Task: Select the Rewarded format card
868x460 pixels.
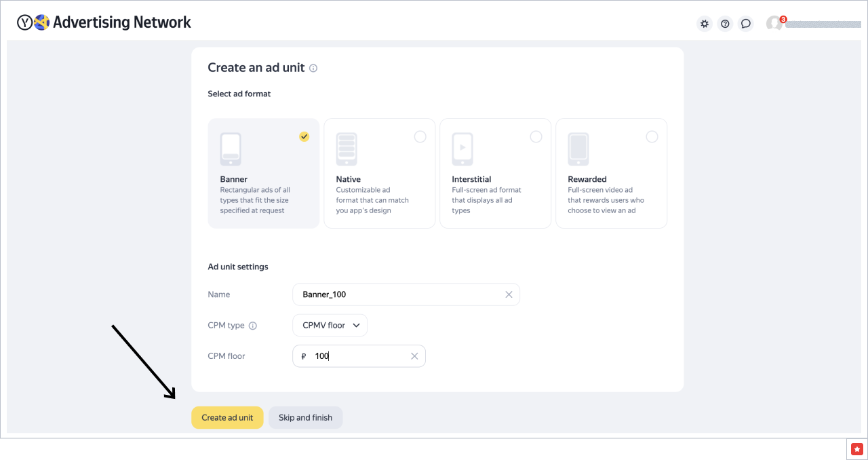Action: point(610,173)
